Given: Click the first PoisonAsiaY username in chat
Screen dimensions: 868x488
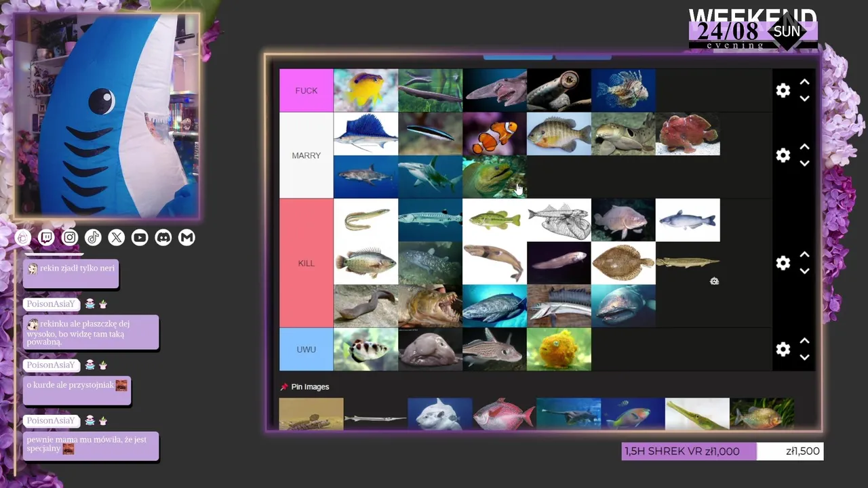Looking at the screenshot, I should 51,304.
